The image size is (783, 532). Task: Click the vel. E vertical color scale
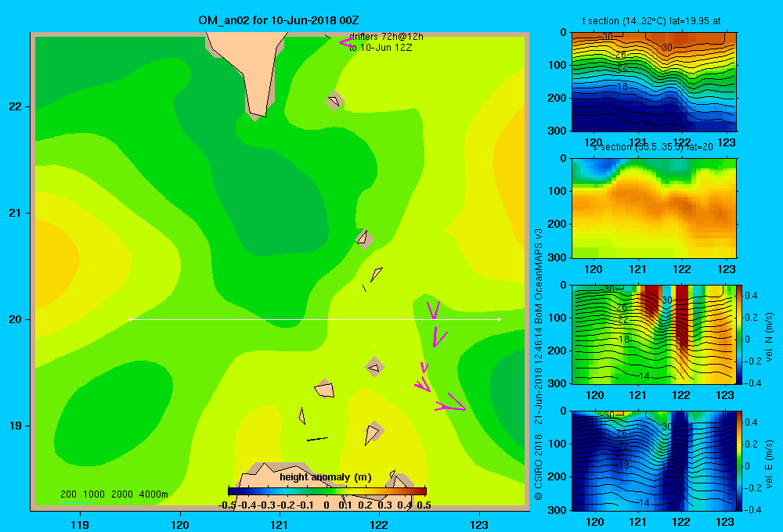click(x=740, y=461)
